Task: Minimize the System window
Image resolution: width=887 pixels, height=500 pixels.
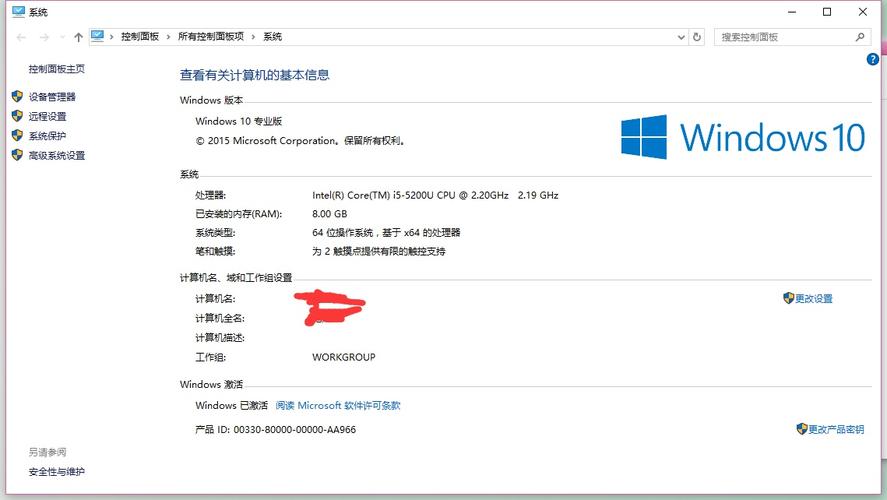Action: 792,12
